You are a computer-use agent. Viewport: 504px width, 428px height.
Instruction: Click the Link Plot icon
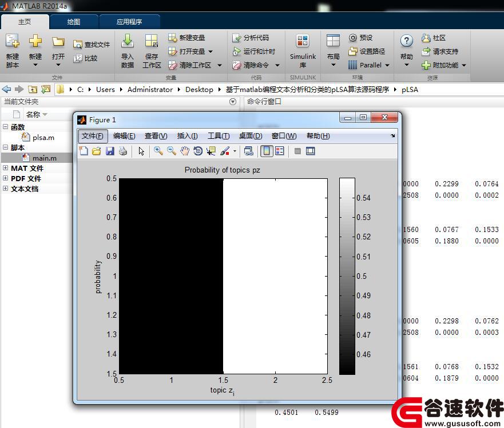click(249, 151)
